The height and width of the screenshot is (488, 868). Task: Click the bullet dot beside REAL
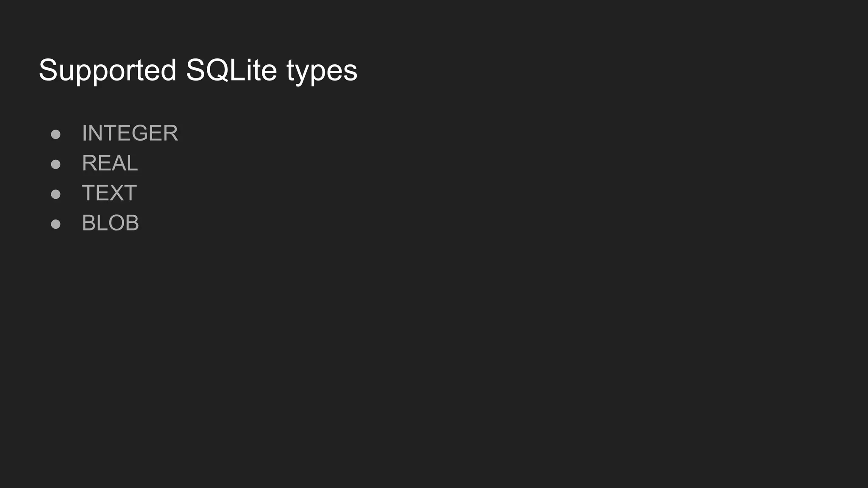[56, 164]
